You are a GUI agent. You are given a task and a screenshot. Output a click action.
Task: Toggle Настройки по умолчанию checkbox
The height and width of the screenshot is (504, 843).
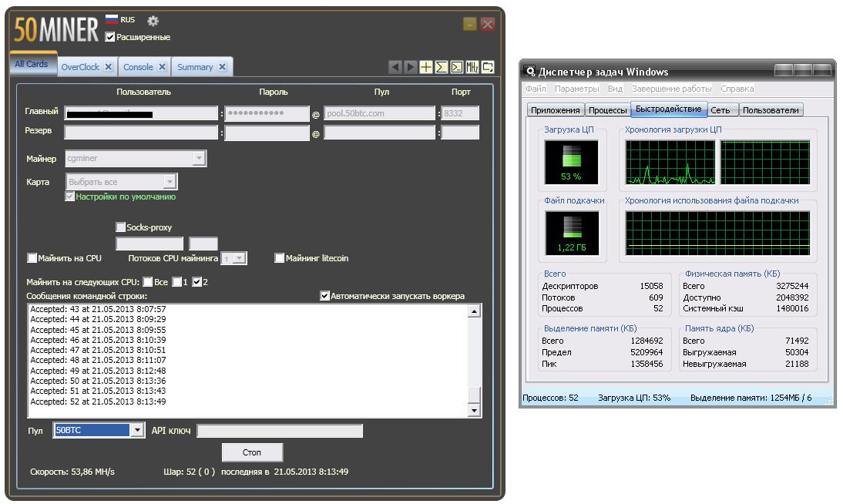tap(70, 197)
